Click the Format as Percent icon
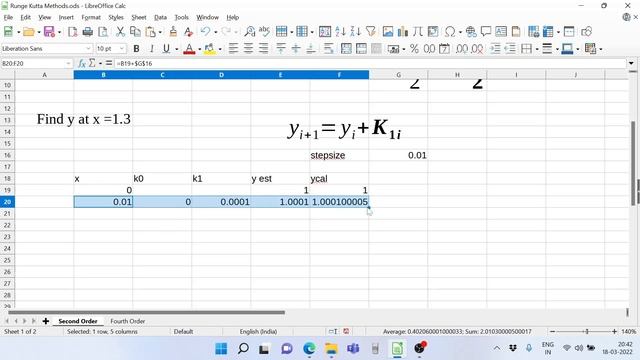 click(414, 49)
